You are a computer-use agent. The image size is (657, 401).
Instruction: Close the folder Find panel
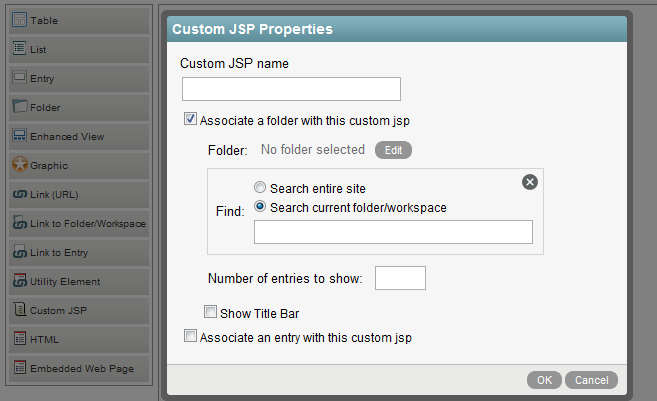(530, 181)
